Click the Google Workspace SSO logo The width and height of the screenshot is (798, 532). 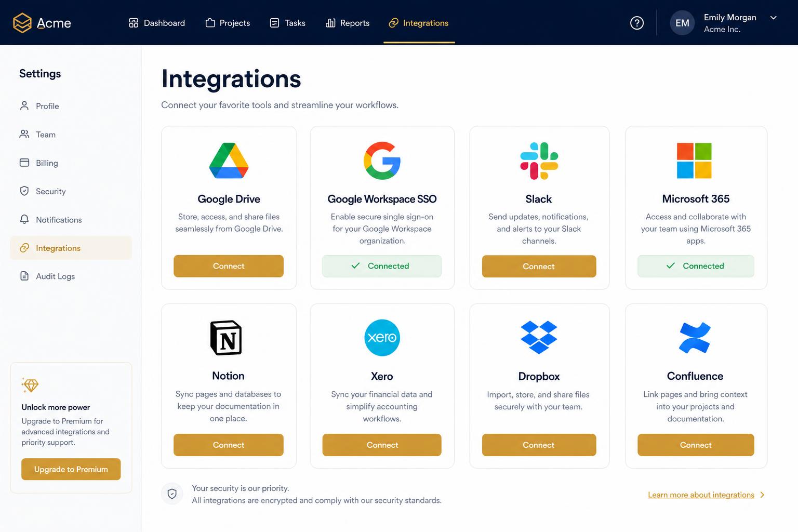(382, 161)
